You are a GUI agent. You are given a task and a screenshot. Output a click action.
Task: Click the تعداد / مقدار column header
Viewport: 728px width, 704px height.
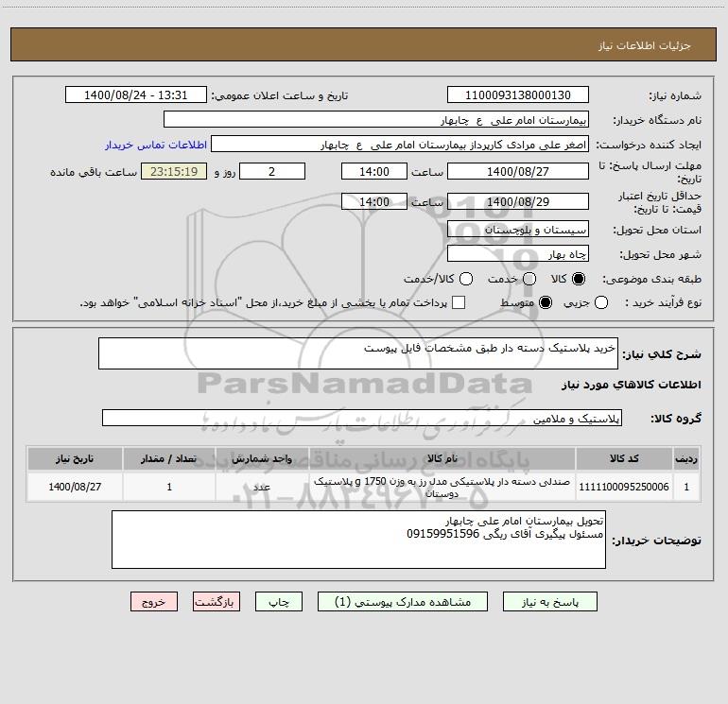tap(169, 458)
